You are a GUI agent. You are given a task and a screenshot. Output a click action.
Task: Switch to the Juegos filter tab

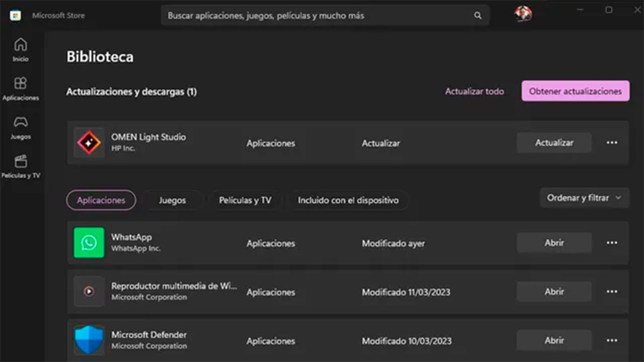[x=172, y=200]
